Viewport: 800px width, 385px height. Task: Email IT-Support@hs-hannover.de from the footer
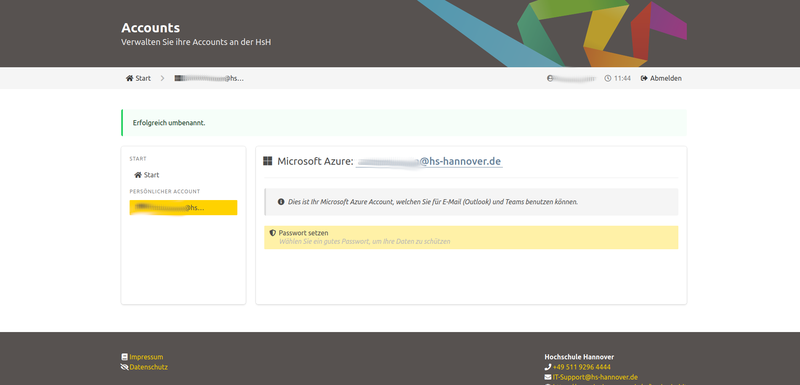click(x=595, y=377)
